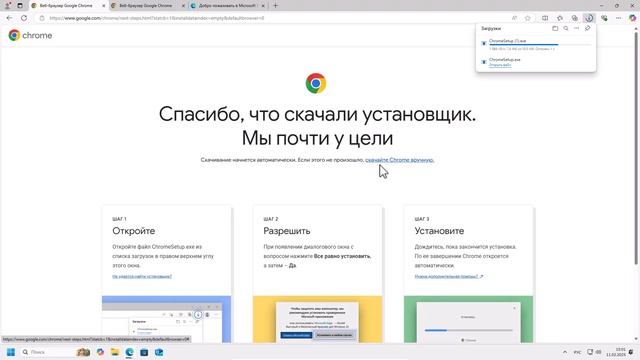Click the open file link under ChromeSetup.exe
This screenshot has width=640, height=360.
[500, 65]
